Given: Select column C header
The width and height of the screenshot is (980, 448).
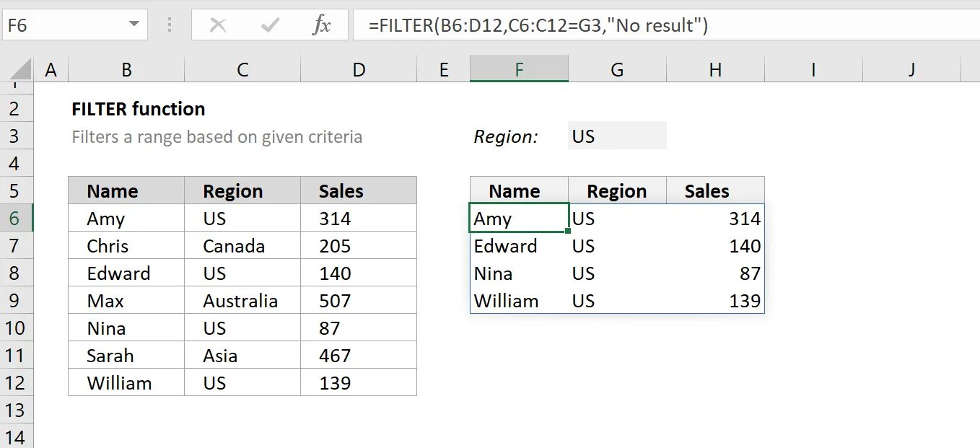Looking at the screenshot, I should coord(242,69).
